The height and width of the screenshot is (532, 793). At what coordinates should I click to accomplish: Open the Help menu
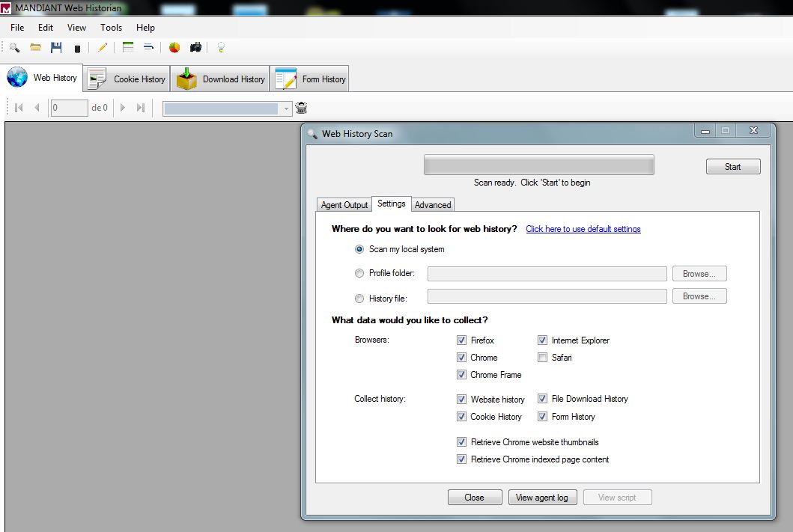click(x=145, y=28)
